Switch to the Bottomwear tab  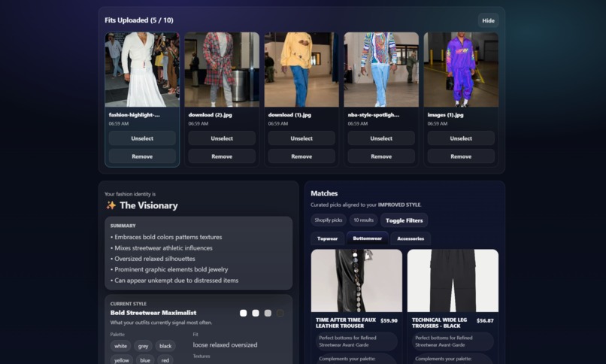point(367,238)
